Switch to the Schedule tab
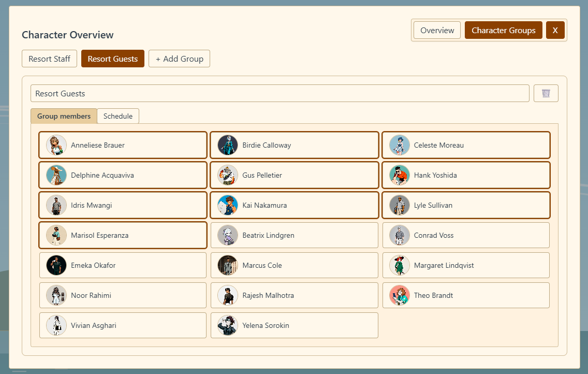Screen dimensions: 588x374 [x=118, y=116]
